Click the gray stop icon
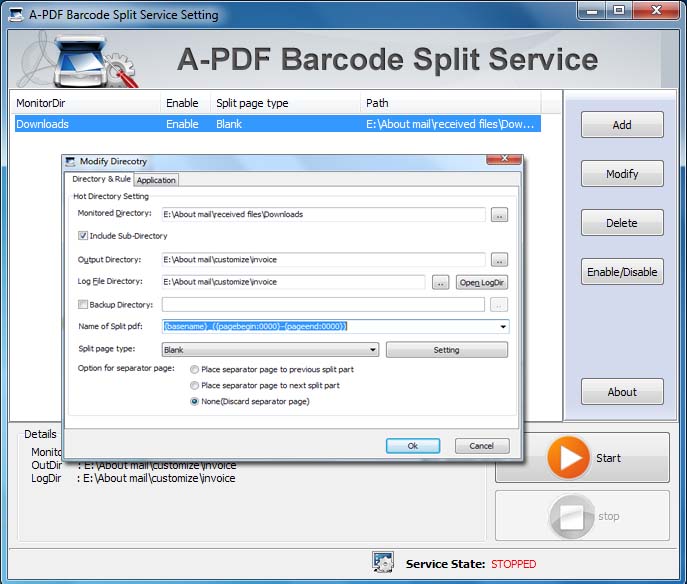Screen dimensions: 687x584 coord(571,516)
